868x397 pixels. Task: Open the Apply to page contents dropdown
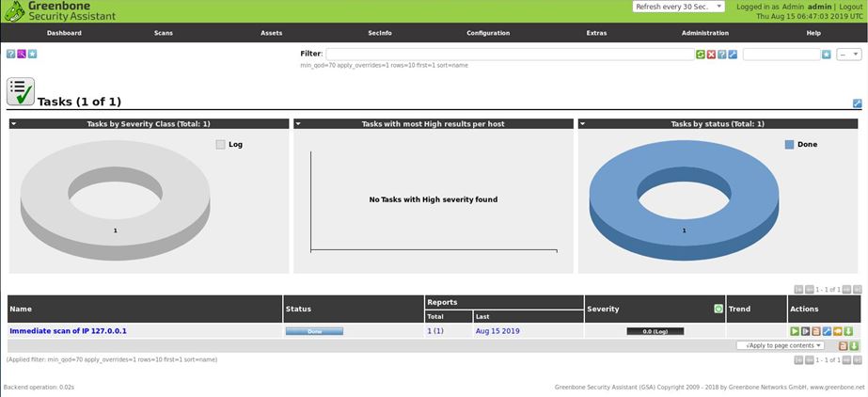click(x=780, y=345)
